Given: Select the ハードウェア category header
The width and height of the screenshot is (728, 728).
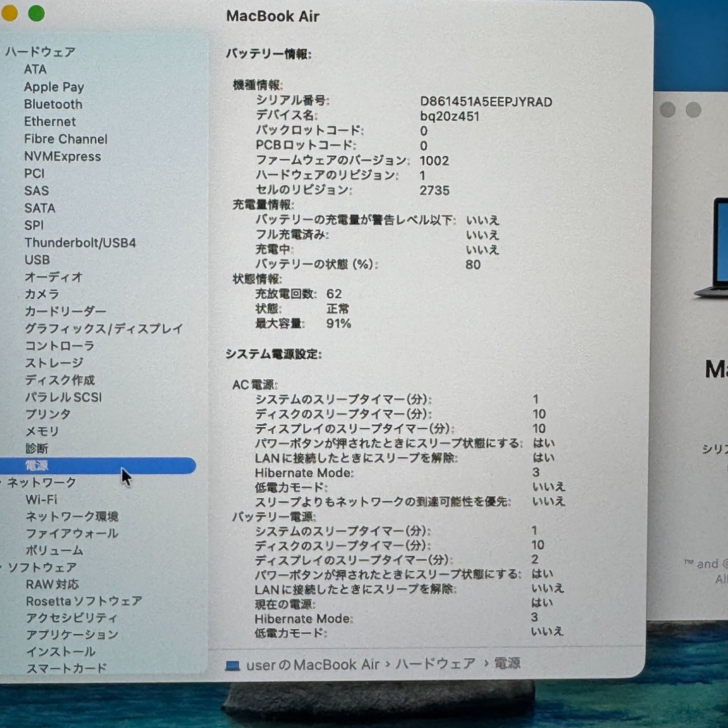Looking at the screenshot, I should (41, 52).
